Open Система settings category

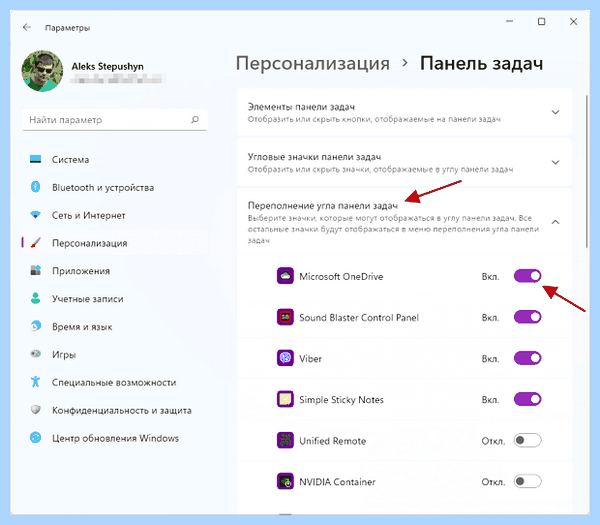pos(115,159)
